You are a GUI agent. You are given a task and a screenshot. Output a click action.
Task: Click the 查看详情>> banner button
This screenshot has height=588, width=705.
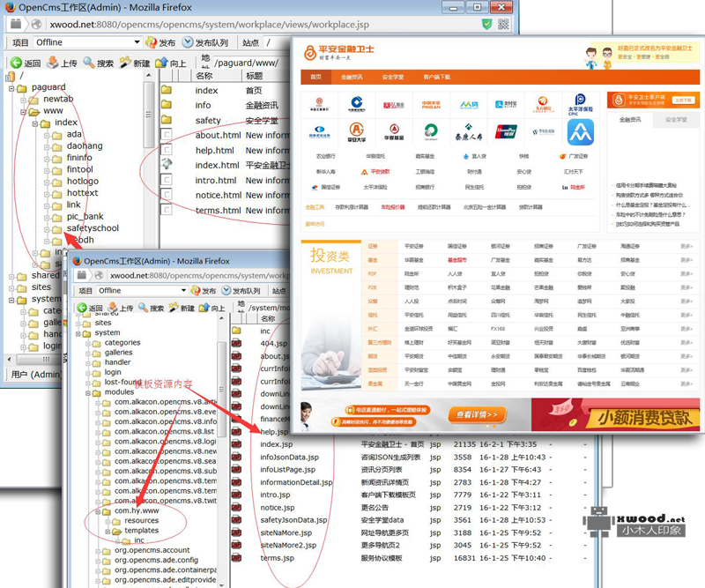[477, 414]
